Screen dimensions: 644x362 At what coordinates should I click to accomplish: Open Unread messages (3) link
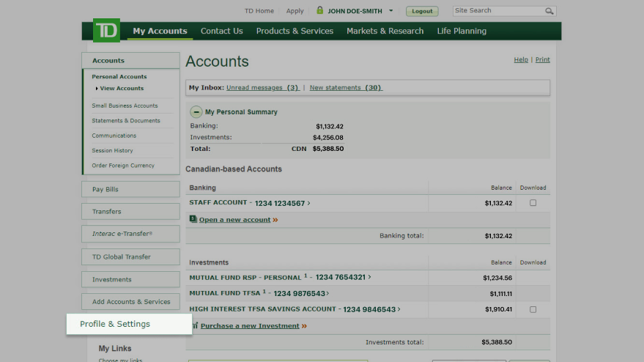[263, 87]
